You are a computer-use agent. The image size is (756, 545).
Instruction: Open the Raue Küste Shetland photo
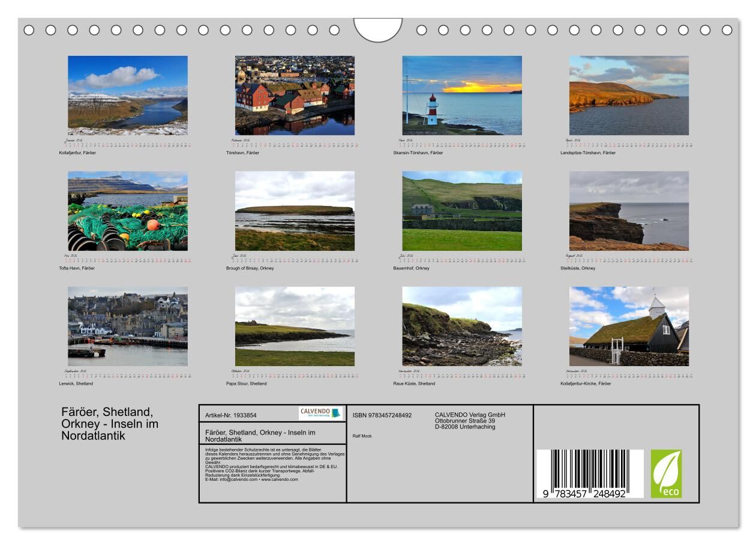pos(462,326)
